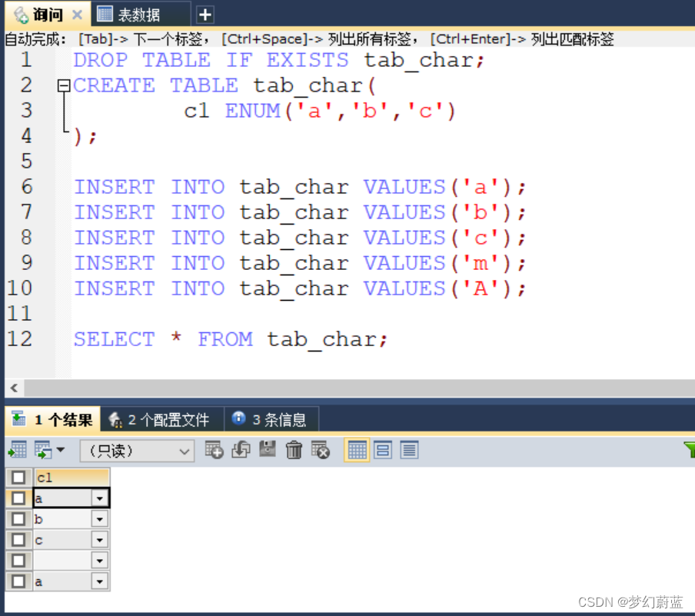The height and width of the screenshot is (616, 695).
Task: Add a new tab with plus button
Action: (x=205, y=15)
